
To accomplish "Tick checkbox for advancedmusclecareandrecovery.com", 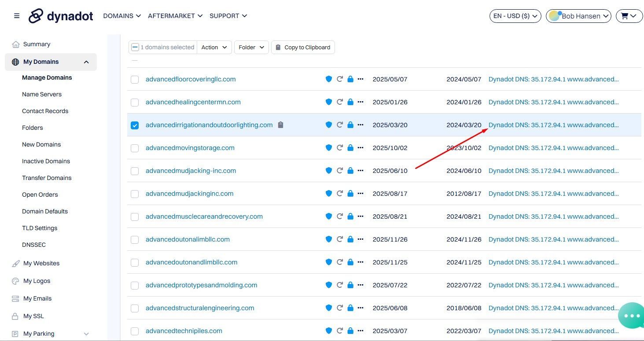I will point(135,217).
